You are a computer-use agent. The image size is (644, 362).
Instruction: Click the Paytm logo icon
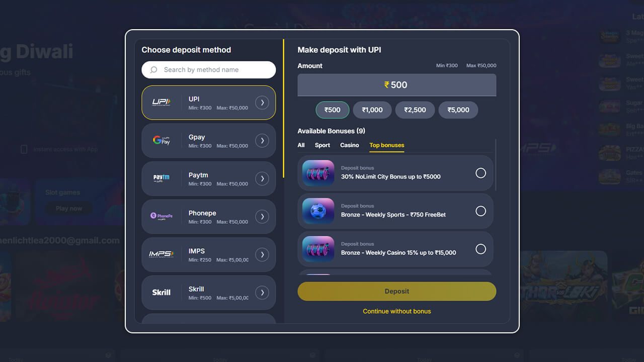[x=162, y=178]
